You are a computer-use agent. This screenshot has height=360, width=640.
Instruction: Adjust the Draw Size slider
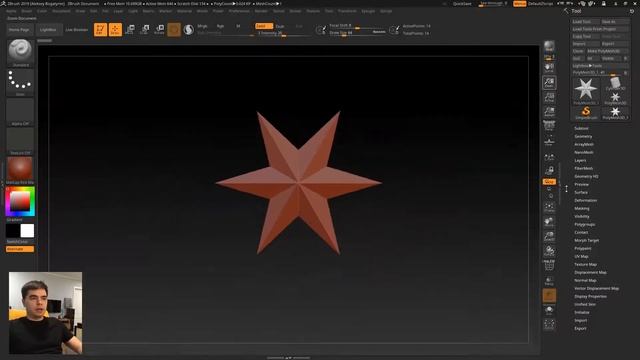point(357,33)
